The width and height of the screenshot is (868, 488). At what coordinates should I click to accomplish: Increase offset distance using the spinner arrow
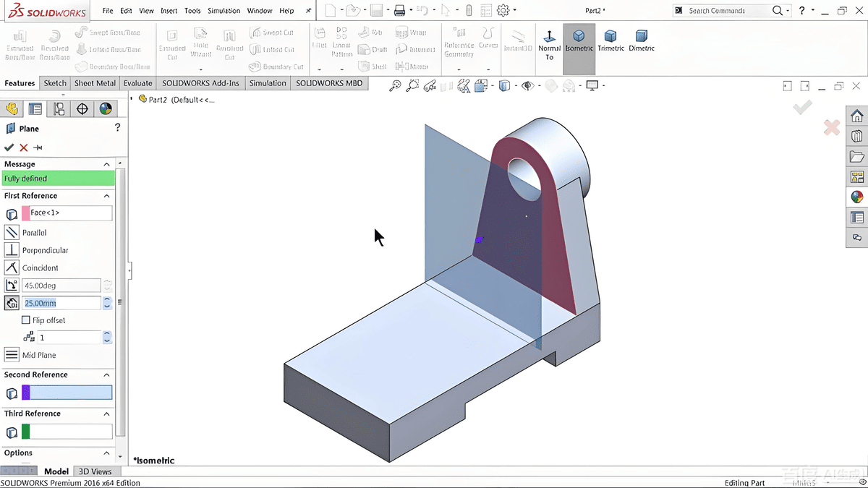[107, 300]
